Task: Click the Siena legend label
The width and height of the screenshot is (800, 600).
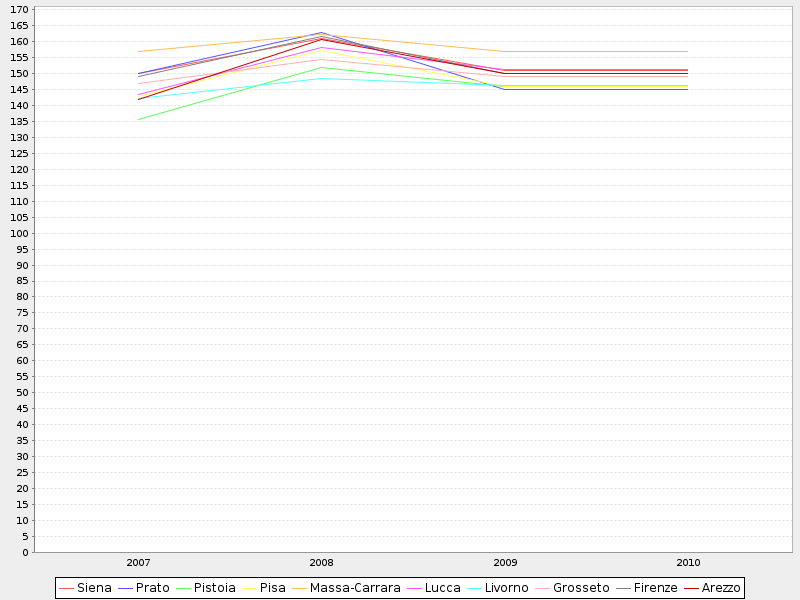Action: pyautogui.click(x=94, y=588)
